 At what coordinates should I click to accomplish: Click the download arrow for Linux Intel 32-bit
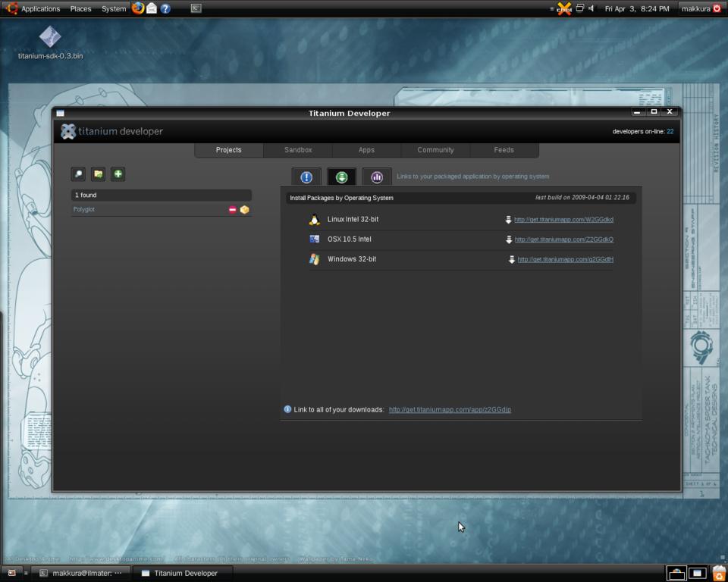508,220
